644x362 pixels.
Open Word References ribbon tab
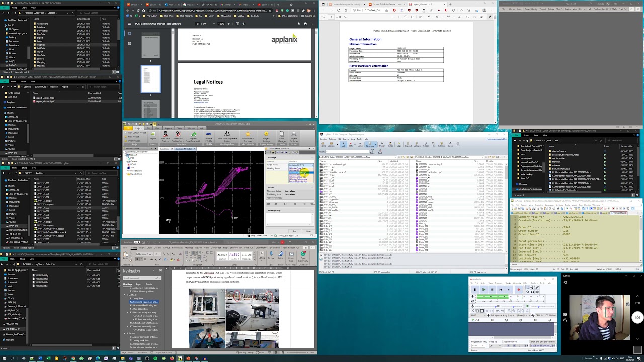click(177, 248)
